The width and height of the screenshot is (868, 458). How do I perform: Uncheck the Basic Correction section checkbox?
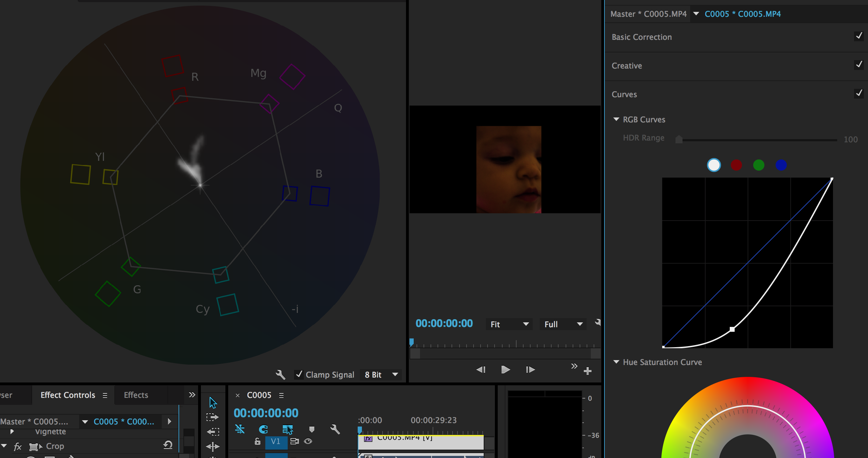(x=859, y=36)
